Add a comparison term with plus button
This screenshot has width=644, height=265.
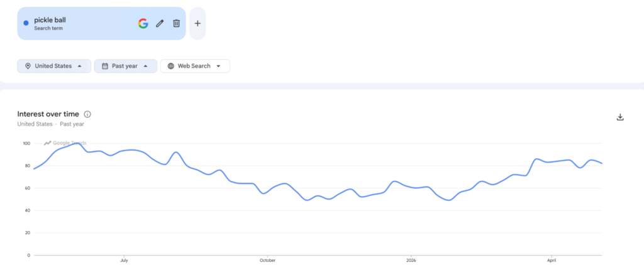tap(197, 23)
